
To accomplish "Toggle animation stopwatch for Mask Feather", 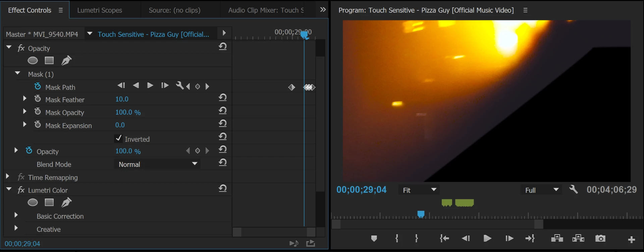I will 38,99.
